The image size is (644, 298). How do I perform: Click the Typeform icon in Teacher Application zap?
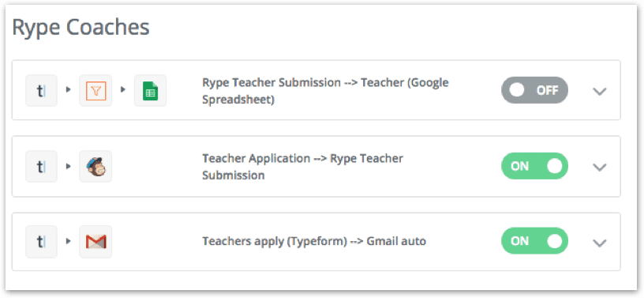(42, 166)
